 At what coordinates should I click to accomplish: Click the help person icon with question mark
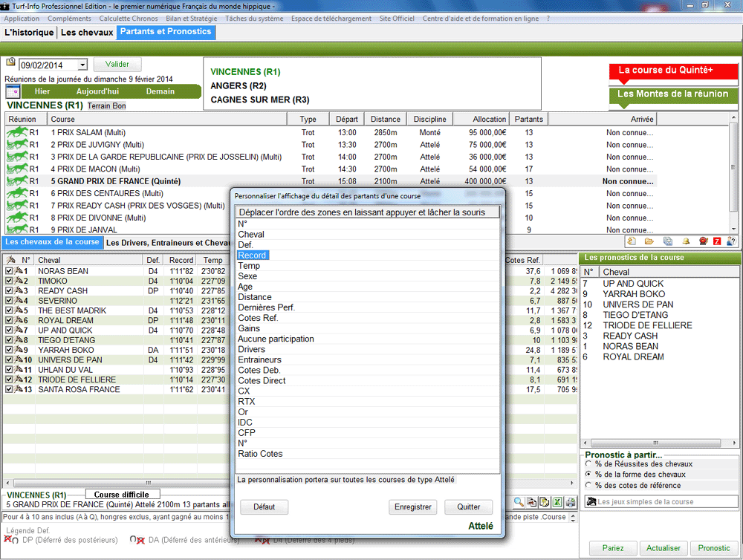[731, 241]
